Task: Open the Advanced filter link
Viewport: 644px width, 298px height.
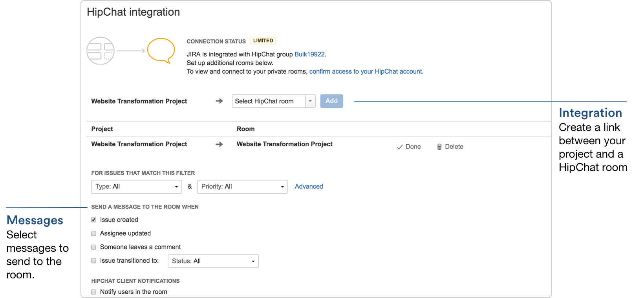Action: coord(309,187)
